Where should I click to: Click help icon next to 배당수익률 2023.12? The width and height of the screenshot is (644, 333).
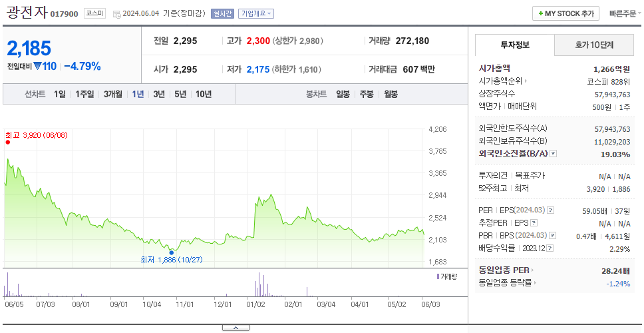pos(550,248)
